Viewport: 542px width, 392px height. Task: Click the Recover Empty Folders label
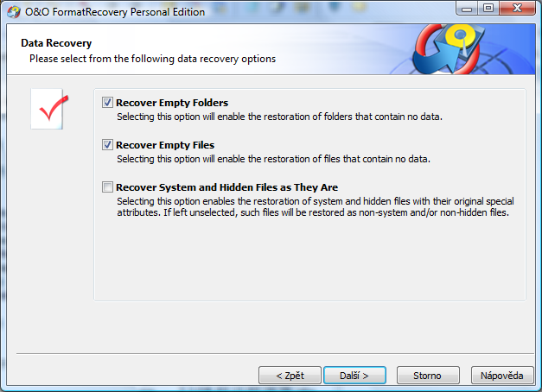pyautogui.click(x=172, y=103)
